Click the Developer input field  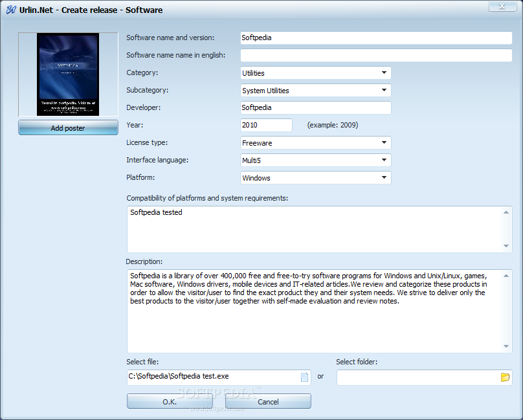pyautogui.click(x=315, y=108)
